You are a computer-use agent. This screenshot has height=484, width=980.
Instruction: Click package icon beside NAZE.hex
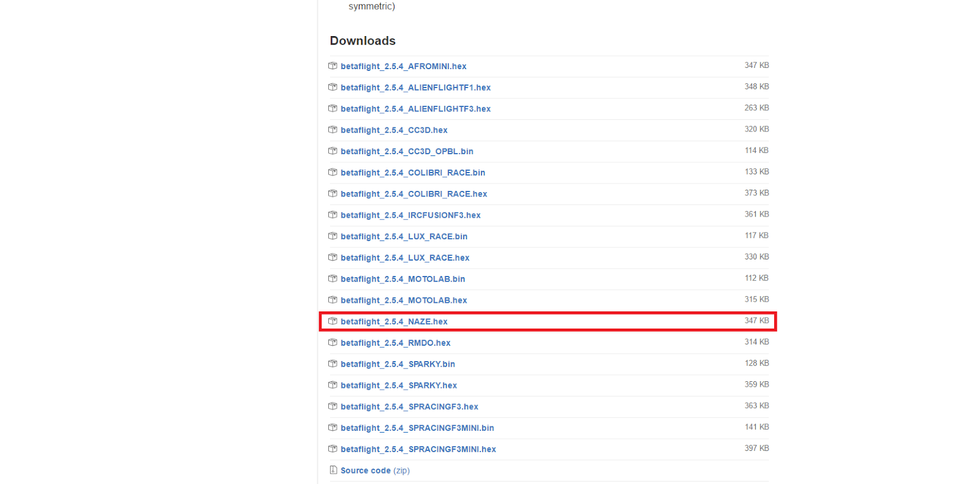(x=333, y=321)
